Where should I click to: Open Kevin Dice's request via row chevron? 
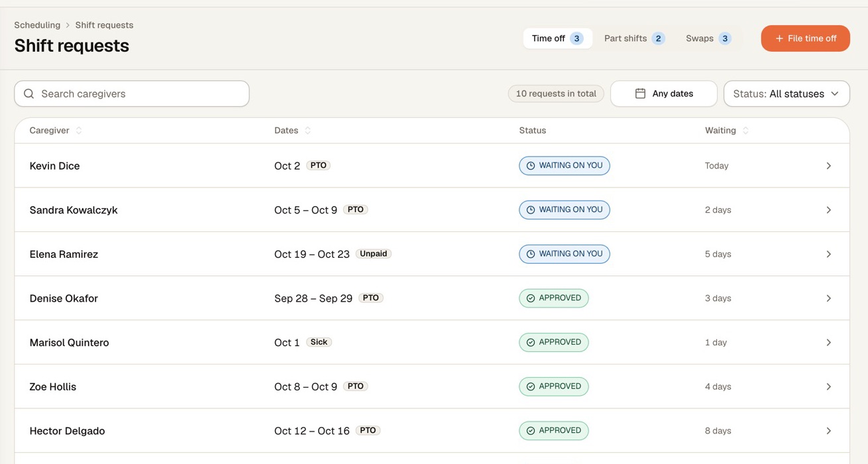click(828, 166)
